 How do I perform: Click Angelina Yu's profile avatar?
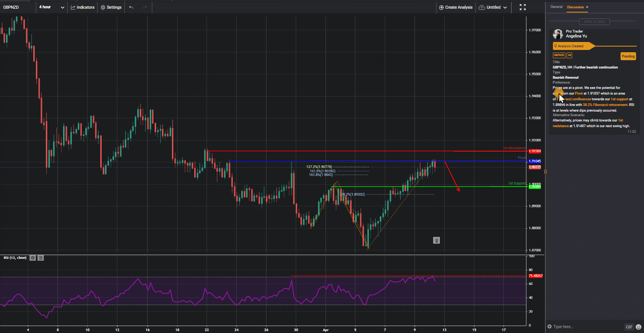[x=558, y=34]
